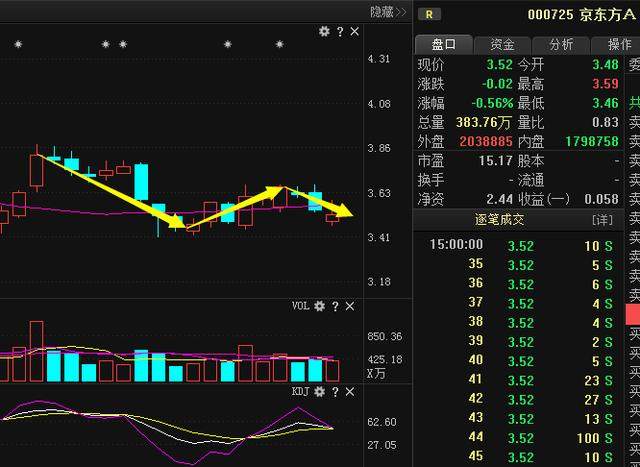Click the 总量 value 383.76万
Viewport: 640px width, 467px height.
click(x=483, y=122)
